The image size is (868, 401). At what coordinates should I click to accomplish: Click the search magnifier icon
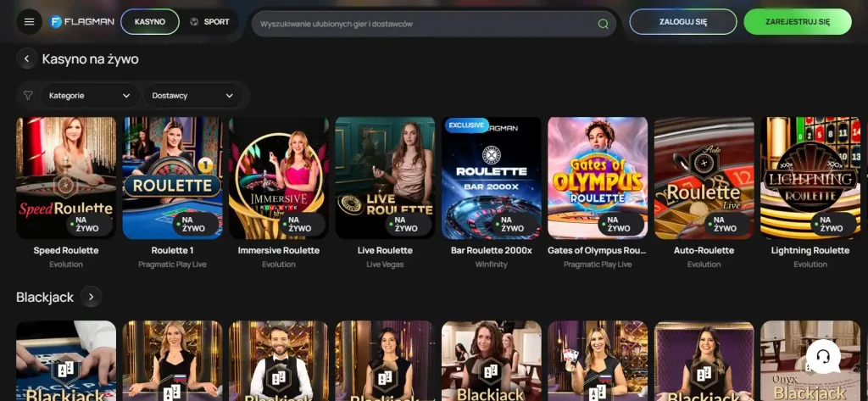[603, 24]
